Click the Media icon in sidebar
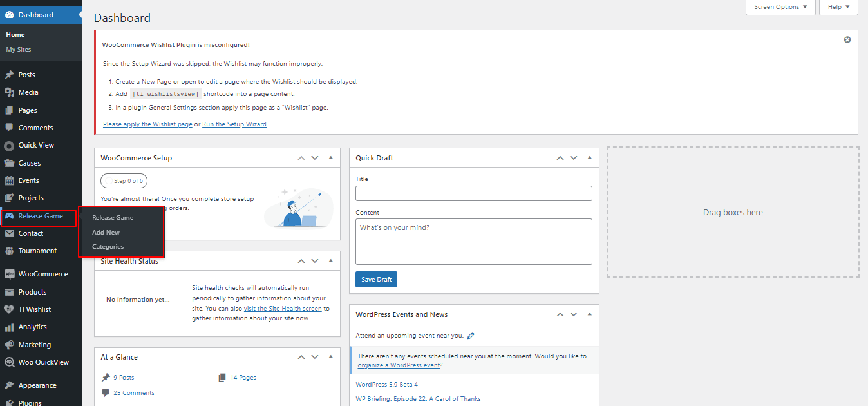Viewport: 868px width, 406px height. point(9,92)
